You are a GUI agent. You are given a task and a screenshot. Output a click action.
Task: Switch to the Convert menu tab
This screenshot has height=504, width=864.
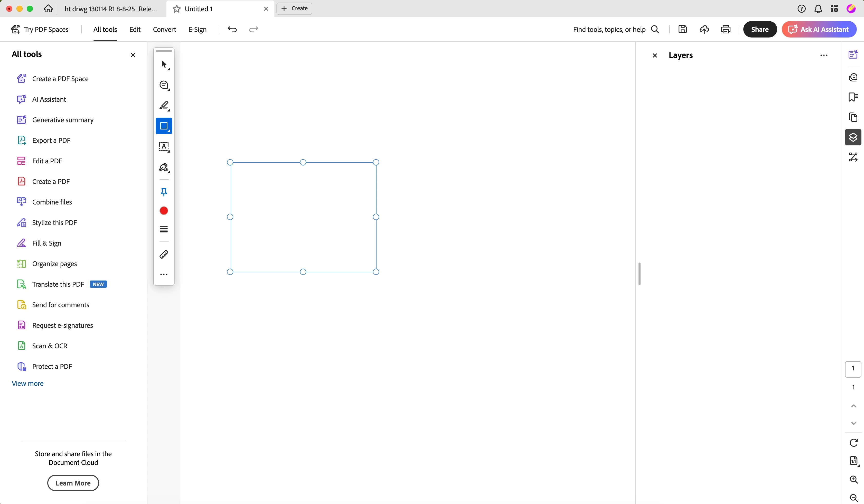click(x=164, y=30)
